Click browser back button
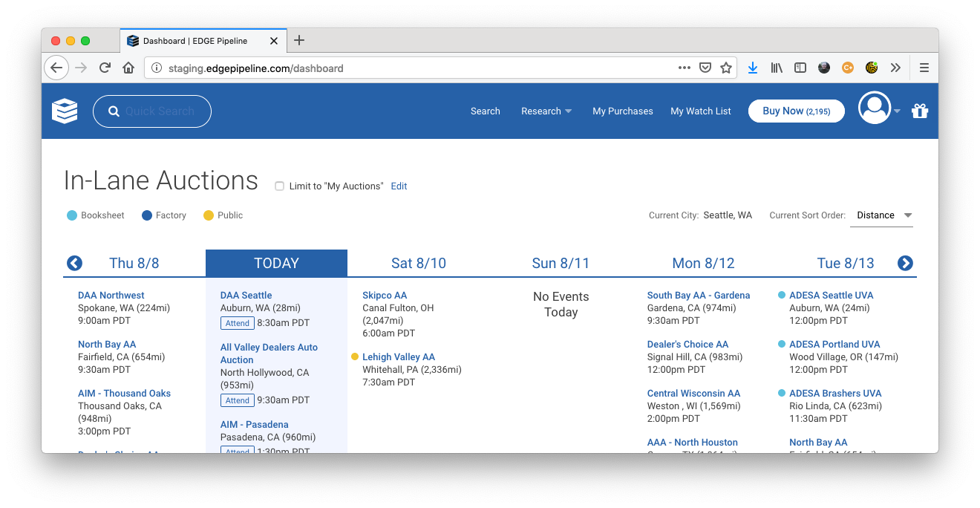This screenshot has height=508, width=980. click(56, 68)
